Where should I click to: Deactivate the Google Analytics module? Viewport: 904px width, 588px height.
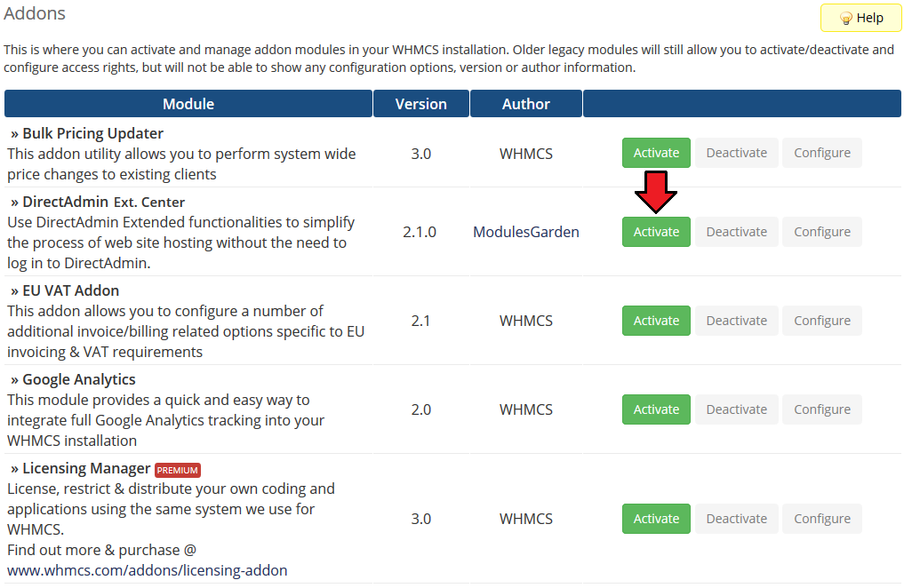(736, 409)
